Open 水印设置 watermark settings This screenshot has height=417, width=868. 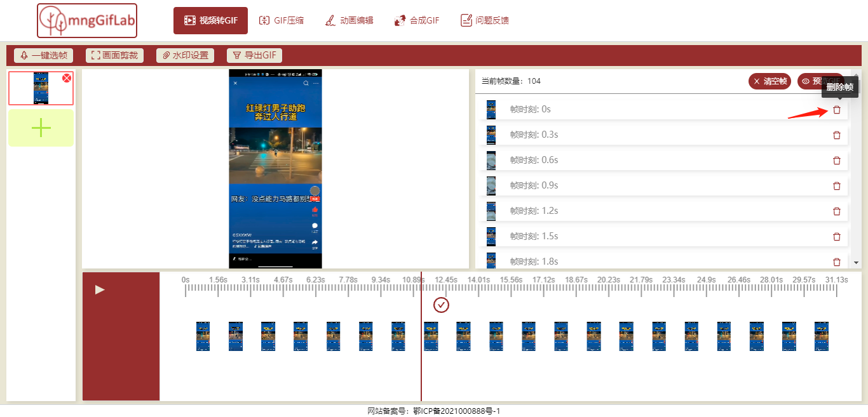(185, 55)
